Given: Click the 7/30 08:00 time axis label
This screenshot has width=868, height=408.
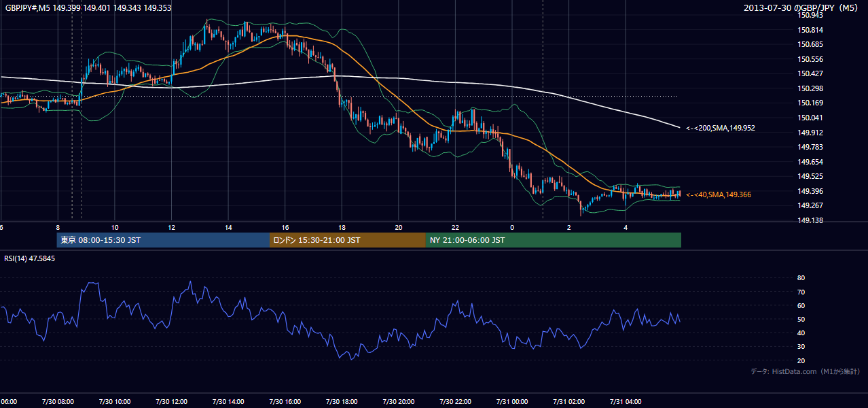Looking at the screenshot, I should [x=58, y=401].
